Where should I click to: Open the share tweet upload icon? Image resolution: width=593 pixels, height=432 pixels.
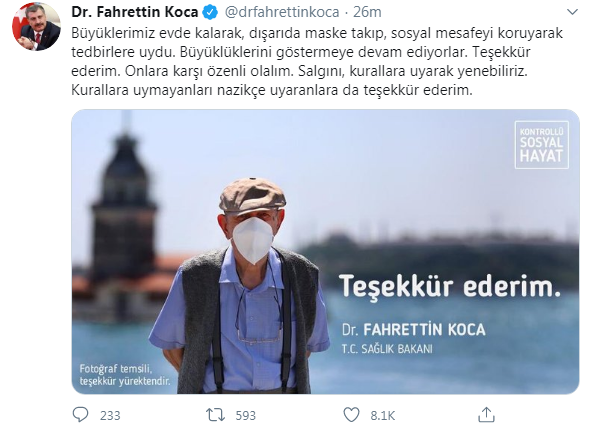tap(486, 415)
